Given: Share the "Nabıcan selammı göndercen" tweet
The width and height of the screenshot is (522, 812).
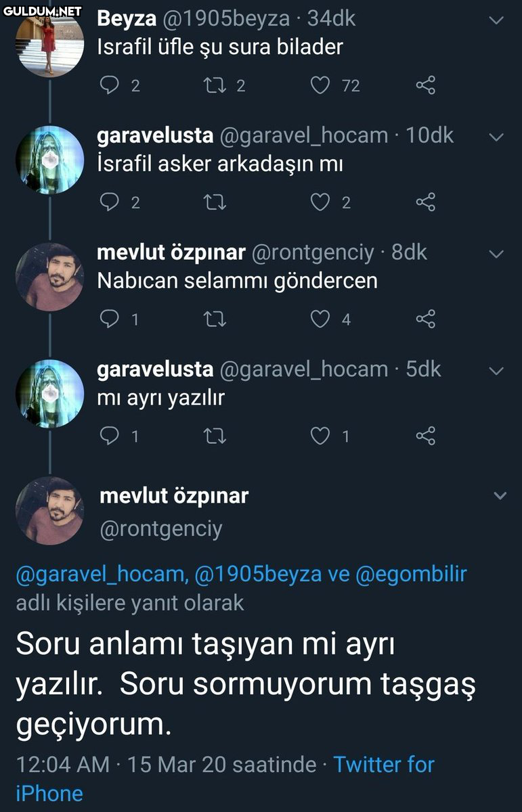Looking at the screenshot, I should [425, 319].
